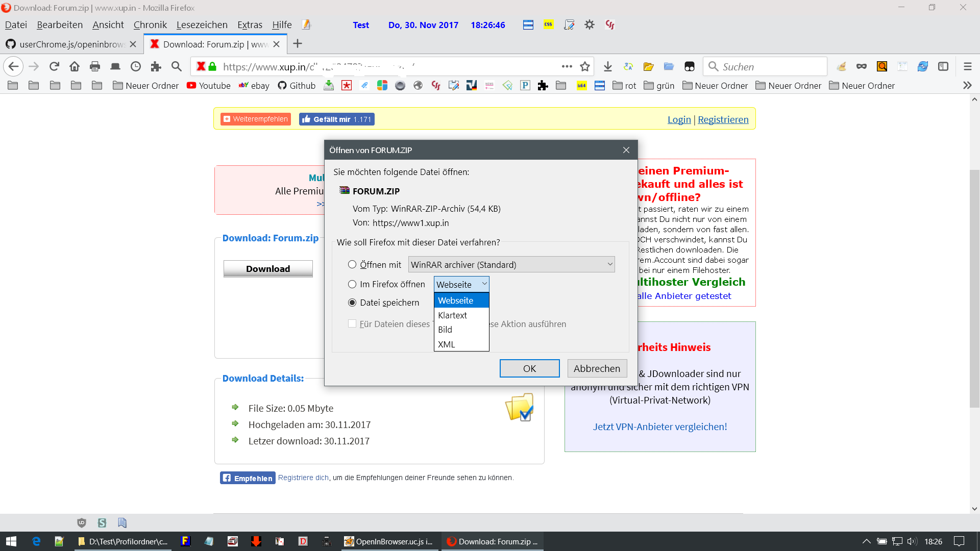980x551 pixels.
Task: Click the print icon in the toolbar
Action: [x=95, y=66]
